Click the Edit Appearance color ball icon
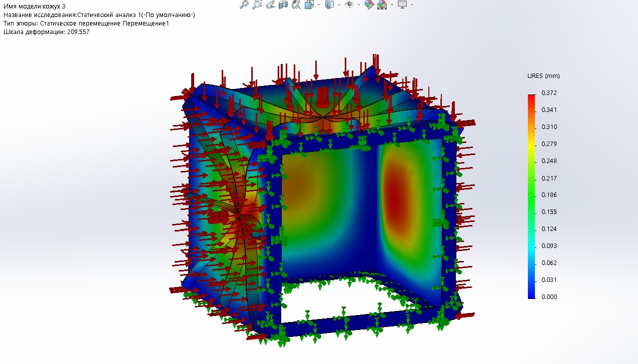638x364 pixels. tap(369, 4)
